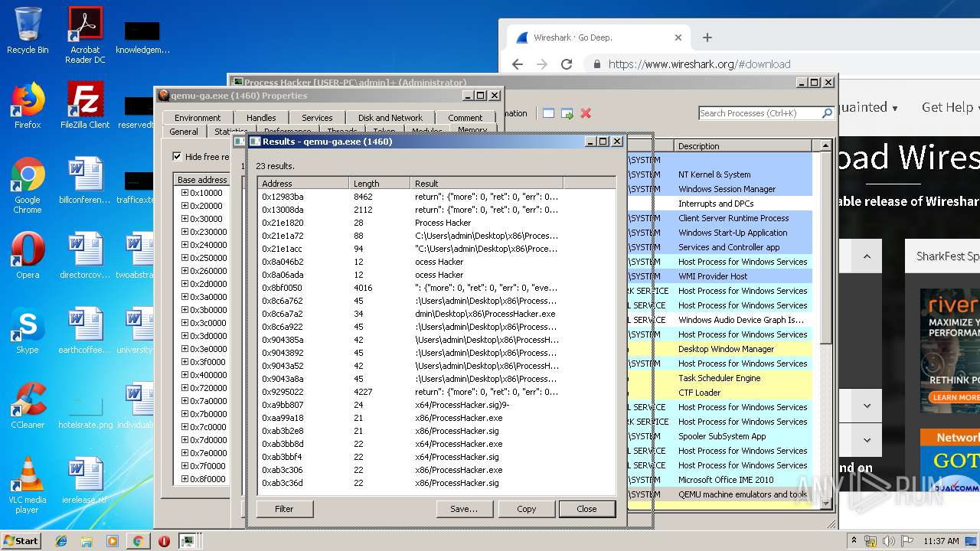
Task: Expand memory region 0x400000
Action: click(x=185, y=375)
